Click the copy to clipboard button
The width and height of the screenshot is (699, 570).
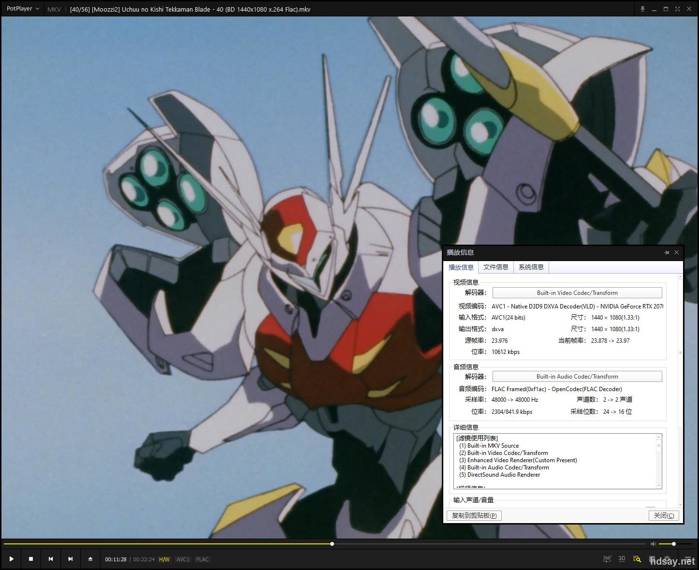474,516
